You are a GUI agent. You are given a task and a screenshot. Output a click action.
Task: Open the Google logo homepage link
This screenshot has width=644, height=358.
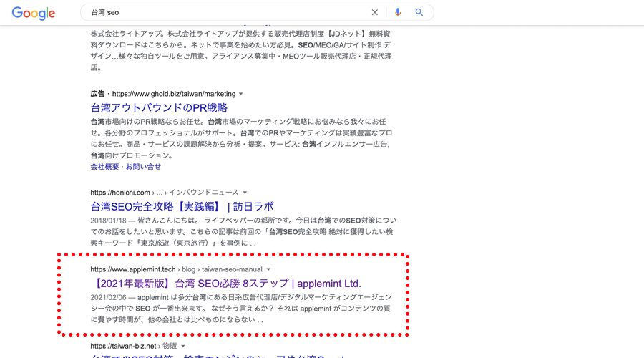pos(33,13)
